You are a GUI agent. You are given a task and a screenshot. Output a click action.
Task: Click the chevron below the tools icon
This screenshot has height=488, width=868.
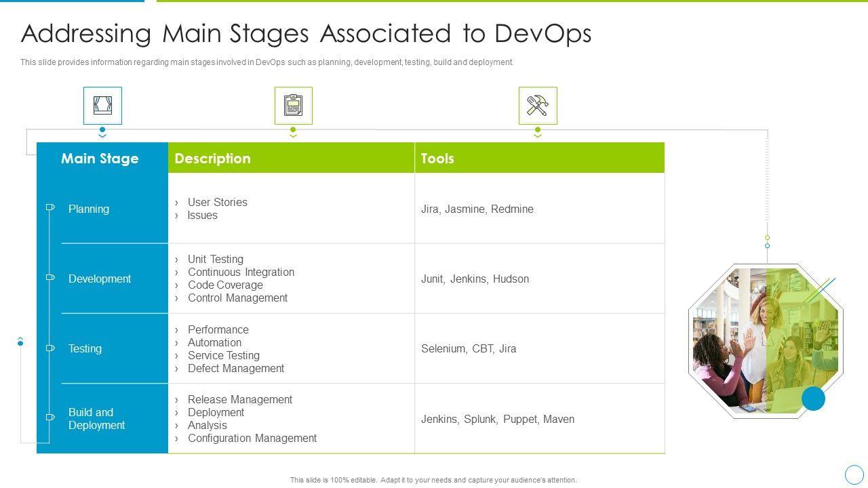coord(538,136)
